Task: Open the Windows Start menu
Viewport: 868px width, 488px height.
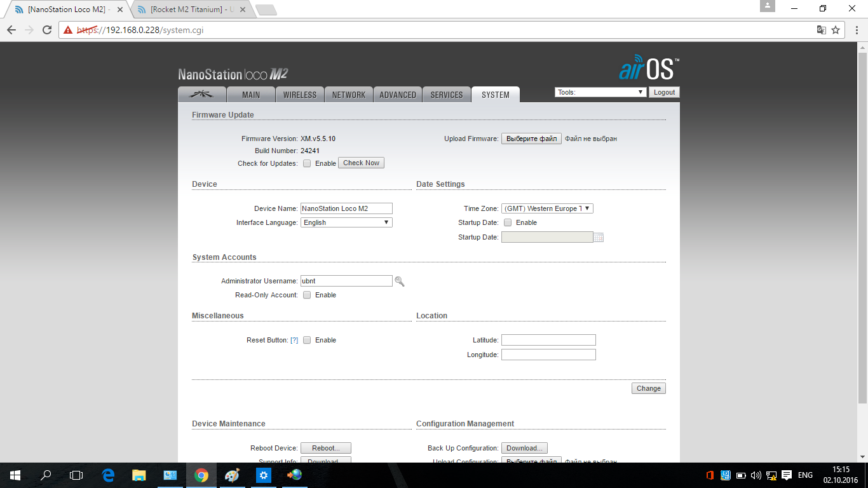Action: [15, 475]
